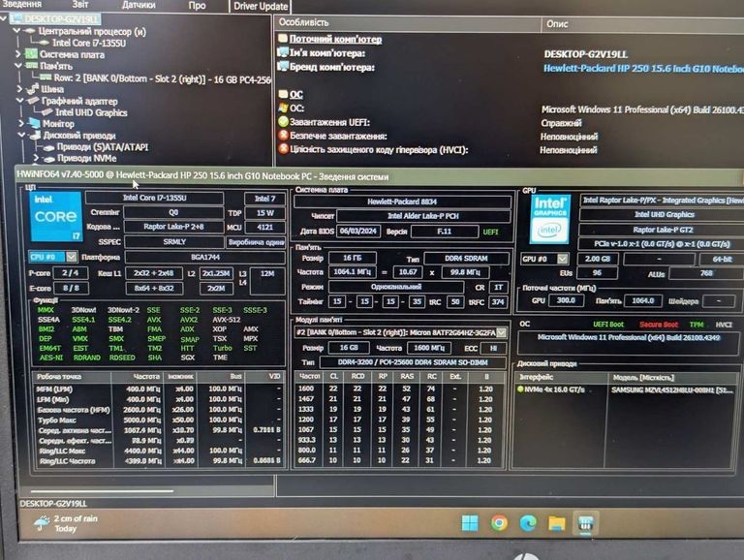
Task: Click the Windows Start button
Action: click(x=470, y=523)
